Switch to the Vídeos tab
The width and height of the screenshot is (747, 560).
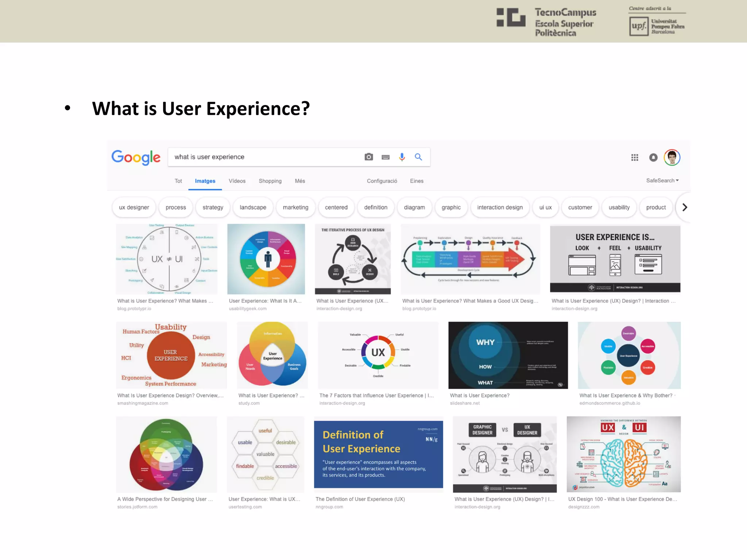237,181
